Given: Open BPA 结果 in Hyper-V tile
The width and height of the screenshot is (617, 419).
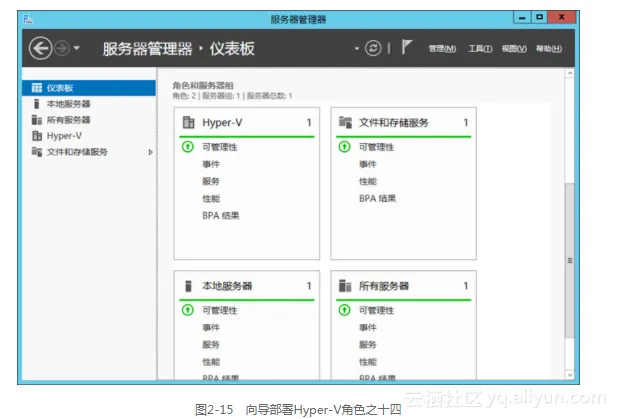Looking at the screenshot, I should 220,215.
